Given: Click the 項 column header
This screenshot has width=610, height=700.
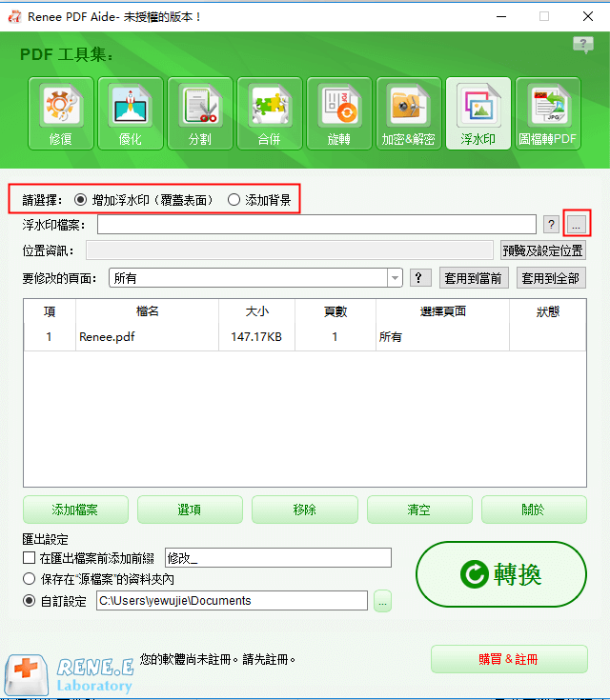Looking at the screenshot, I should [50, 311].
